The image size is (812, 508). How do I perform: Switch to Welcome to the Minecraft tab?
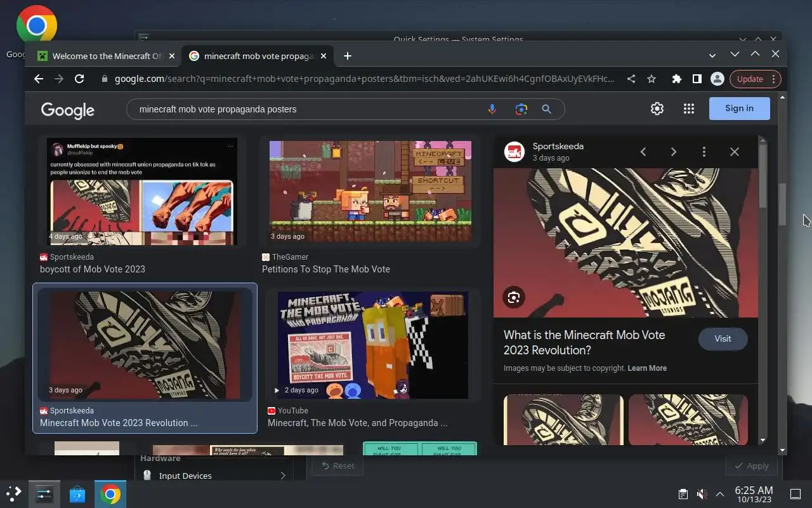pyautogui.click(x=106, y=56)
